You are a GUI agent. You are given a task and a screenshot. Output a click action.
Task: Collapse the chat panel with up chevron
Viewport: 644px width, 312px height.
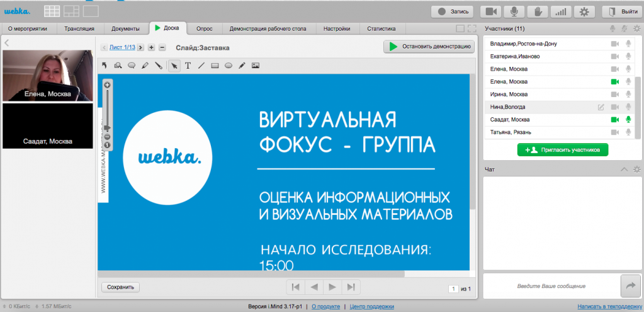click(x=624, y=169)
